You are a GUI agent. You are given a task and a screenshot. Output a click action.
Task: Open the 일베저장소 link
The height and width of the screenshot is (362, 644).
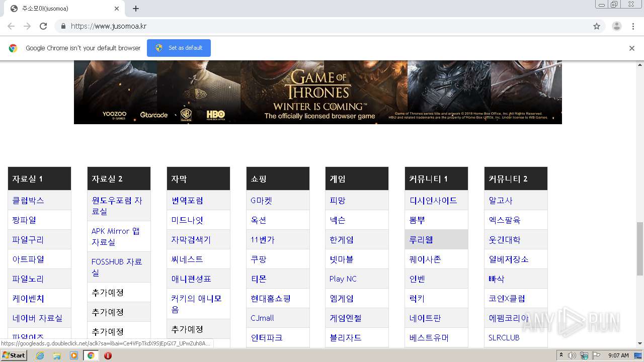[x=509, y=259]
